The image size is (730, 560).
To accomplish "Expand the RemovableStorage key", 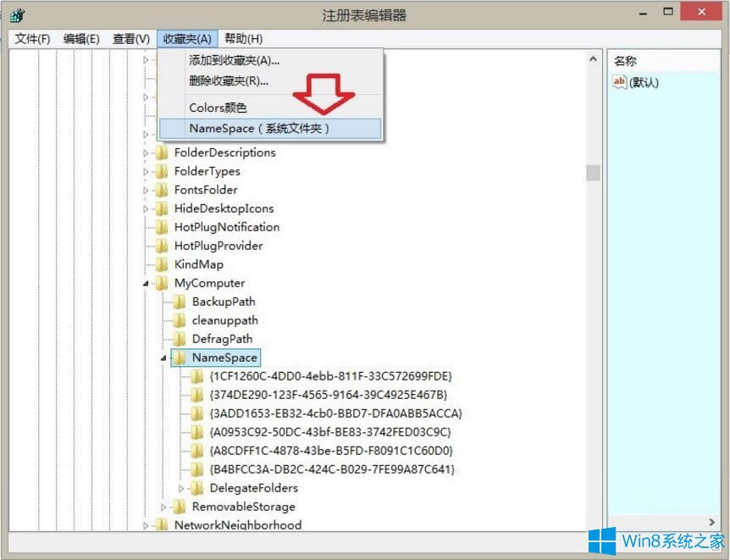I will 161,507.
